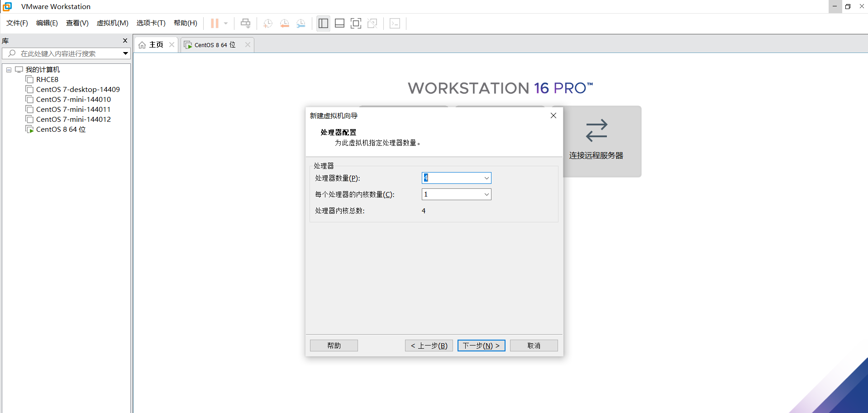This screenshot has width=868, height=413.
Task: Select the RHCE8 virtual machine
Action: (x=47, y=79)
